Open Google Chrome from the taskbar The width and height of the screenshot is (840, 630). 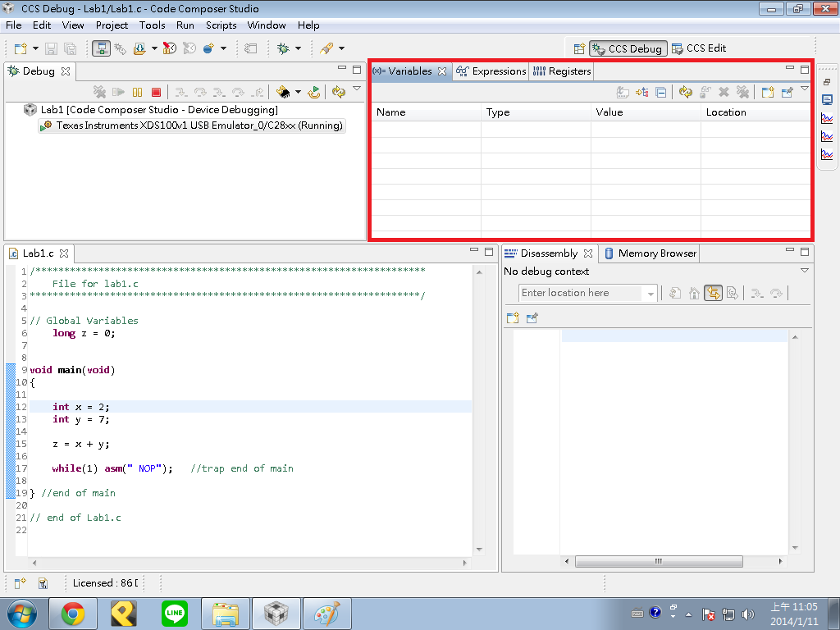tap(73, 613)
